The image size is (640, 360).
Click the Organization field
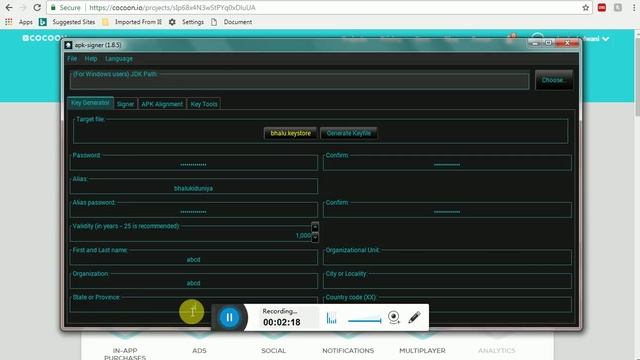pos(193,283)
